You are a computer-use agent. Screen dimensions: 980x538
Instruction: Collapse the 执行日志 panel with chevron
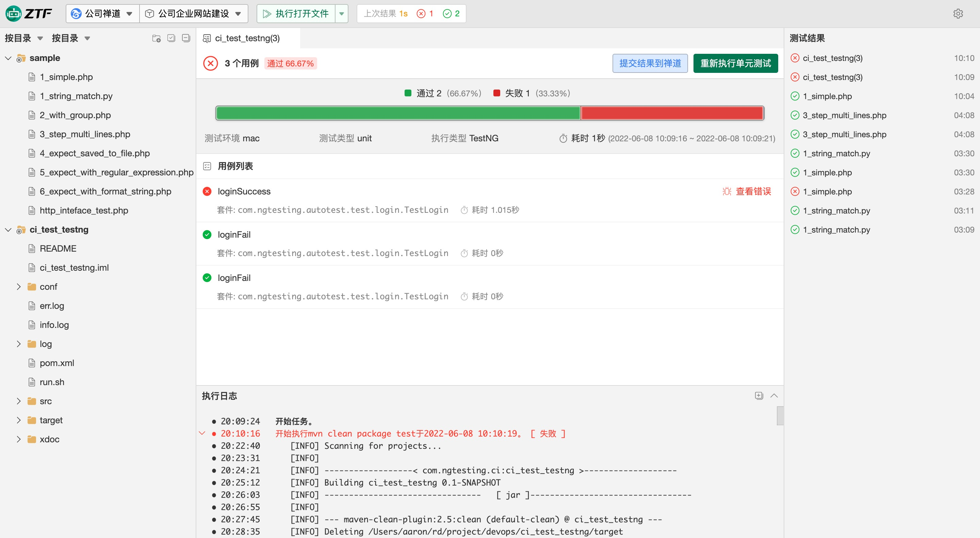(x=774, y=396)
